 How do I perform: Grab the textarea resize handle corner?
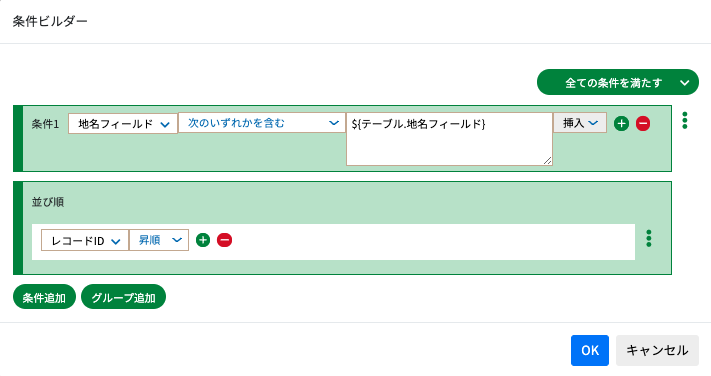coord(548,160)
